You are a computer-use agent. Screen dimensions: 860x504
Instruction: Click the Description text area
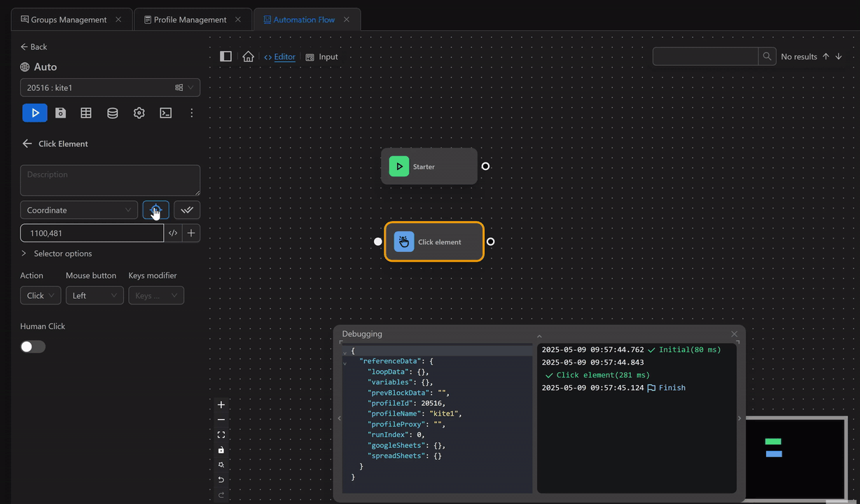pyautogui.click(x=110, y=180)
